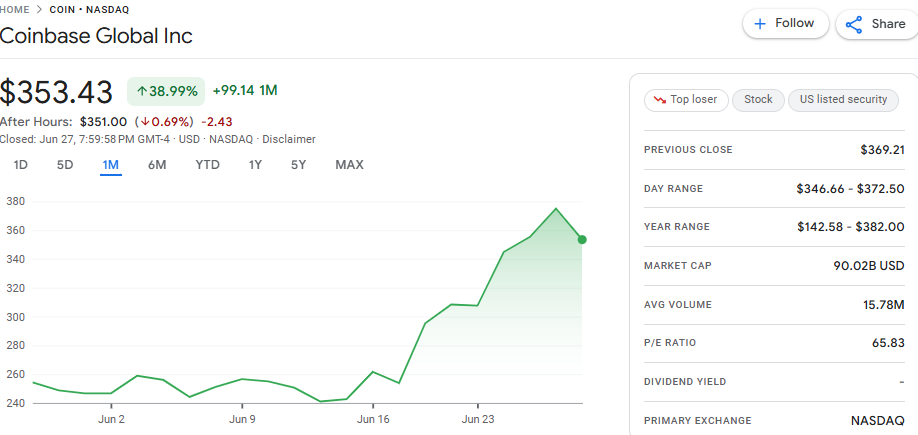
Task: Open the Share button
Action: click(878, 24)
